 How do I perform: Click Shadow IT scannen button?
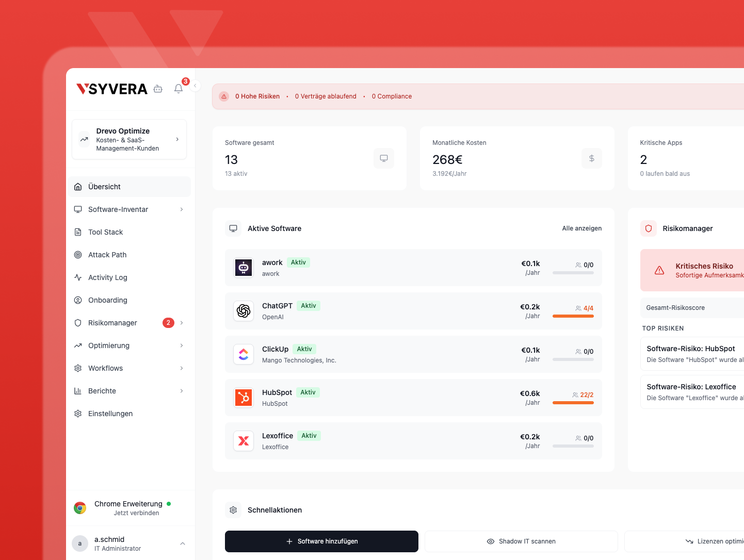click(521, 541)
